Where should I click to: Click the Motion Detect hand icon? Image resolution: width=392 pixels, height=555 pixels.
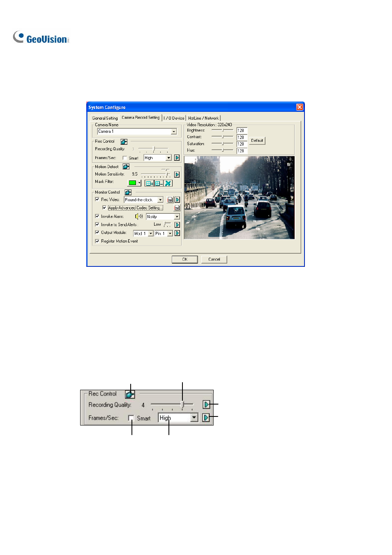[x=126, y=166]
